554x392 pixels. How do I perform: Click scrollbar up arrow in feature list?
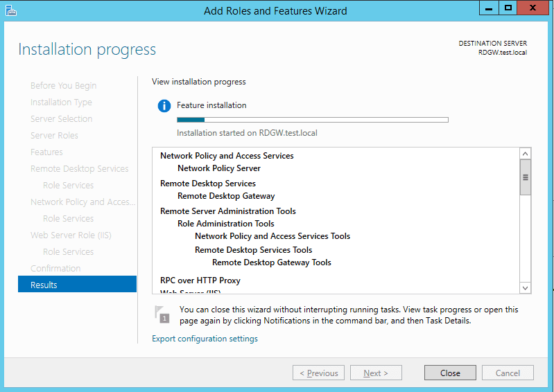tap(526, 154)
